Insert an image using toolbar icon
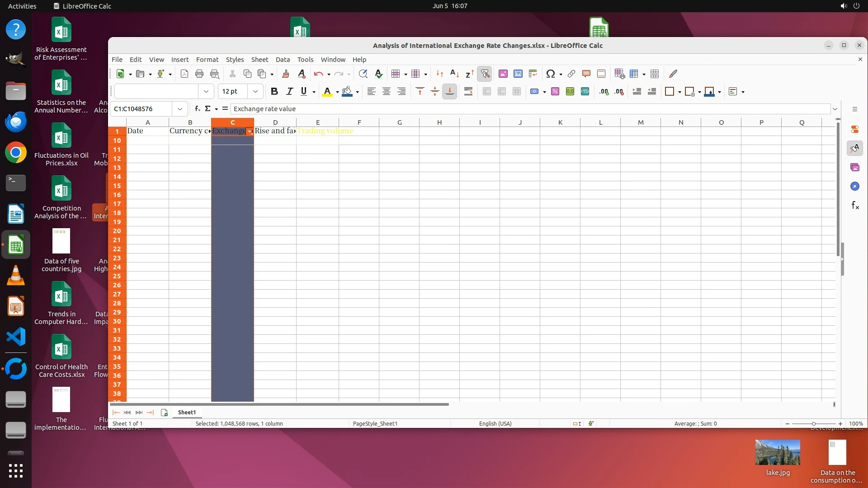Viewport: 868px width, 488px height. point(503,74)
